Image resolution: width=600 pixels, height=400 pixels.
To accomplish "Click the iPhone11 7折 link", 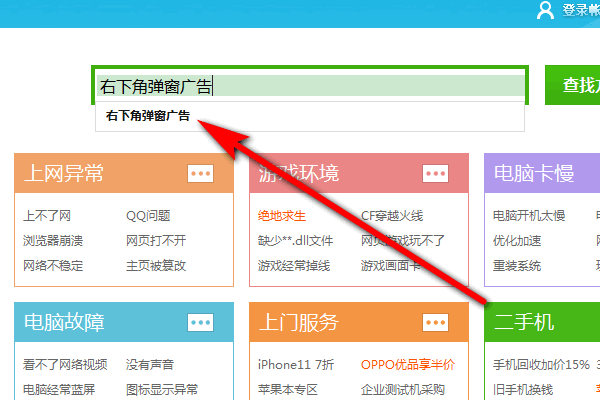I will coord(296,364).
